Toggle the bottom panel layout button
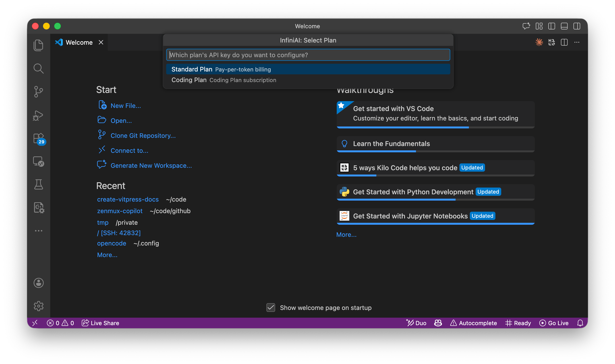This screenshot has width=615, height=364. [564, 26]
